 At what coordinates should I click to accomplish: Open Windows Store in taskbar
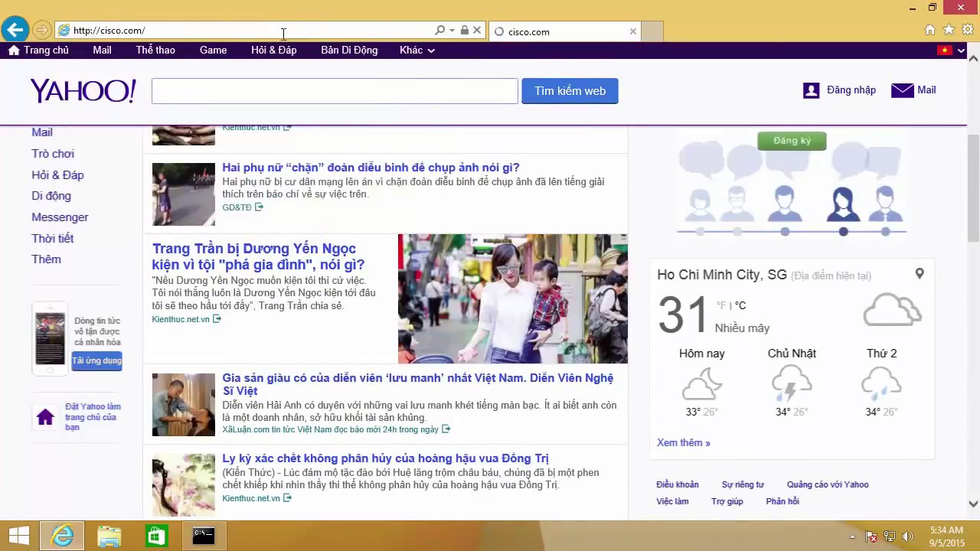click(156, 536)
